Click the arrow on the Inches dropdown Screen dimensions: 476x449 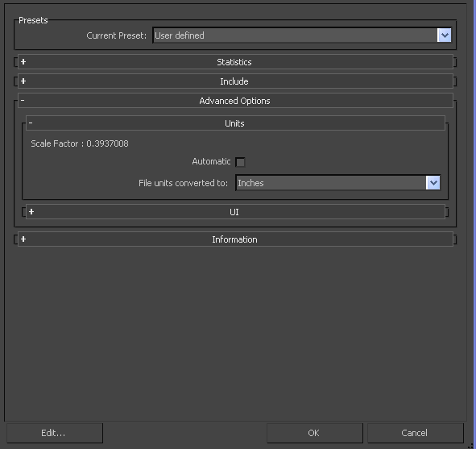[x=433, y=182]
